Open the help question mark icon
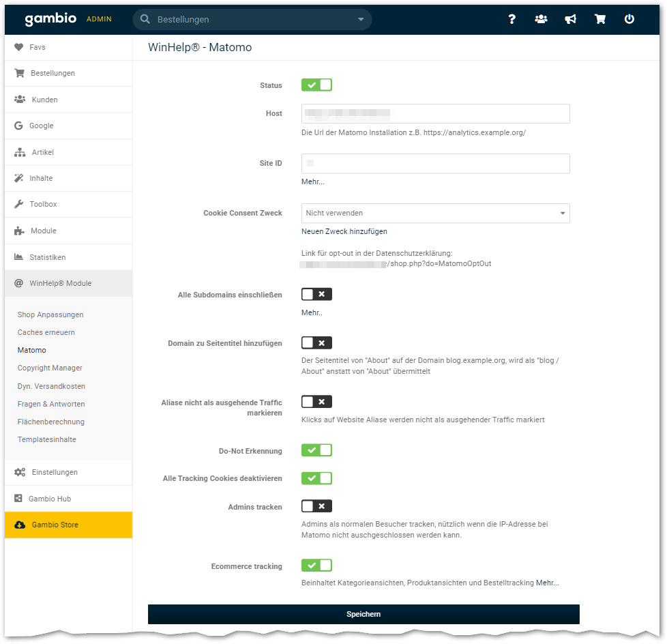667x644 pixels. (512, 19)
